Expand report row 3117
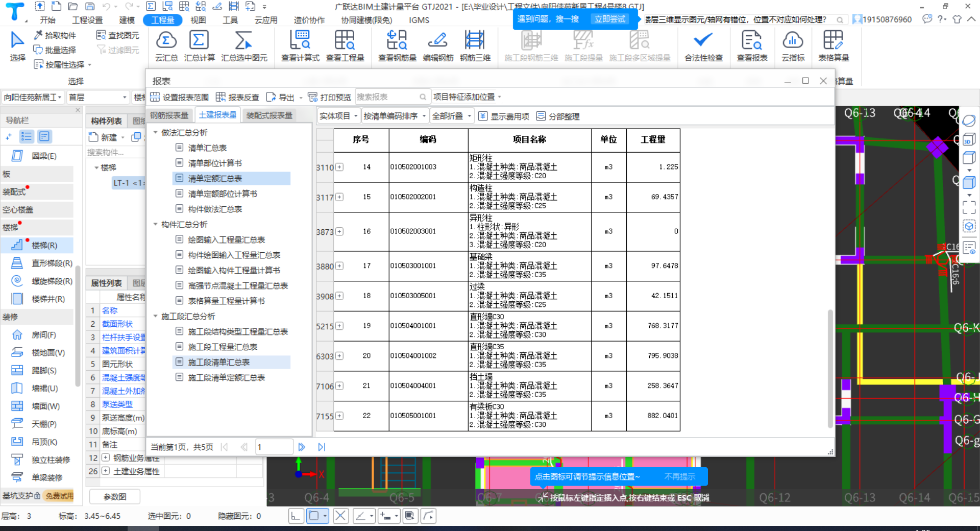 (x=339, y=197)
